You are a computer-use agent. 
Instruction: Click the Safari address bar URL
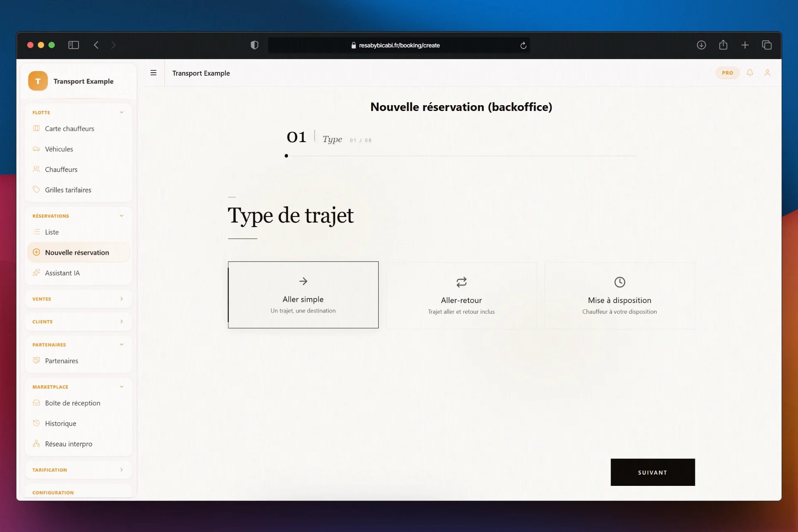coord(399,45)
